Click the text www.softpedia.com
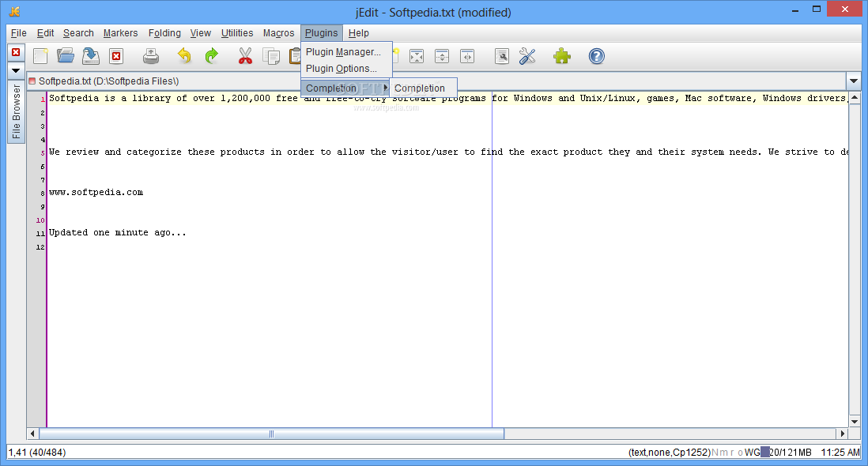868x466 pixels. click(96, 193)
